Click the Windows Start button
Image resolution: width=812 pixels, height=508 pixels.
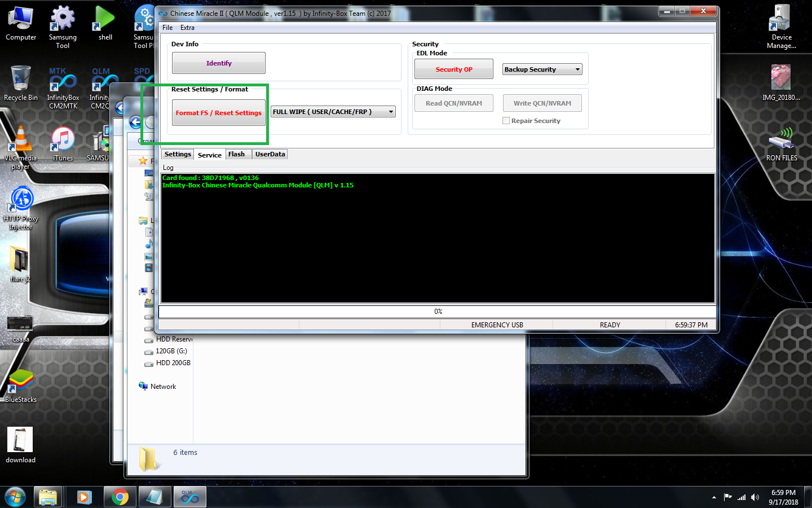tap(15, 497)
